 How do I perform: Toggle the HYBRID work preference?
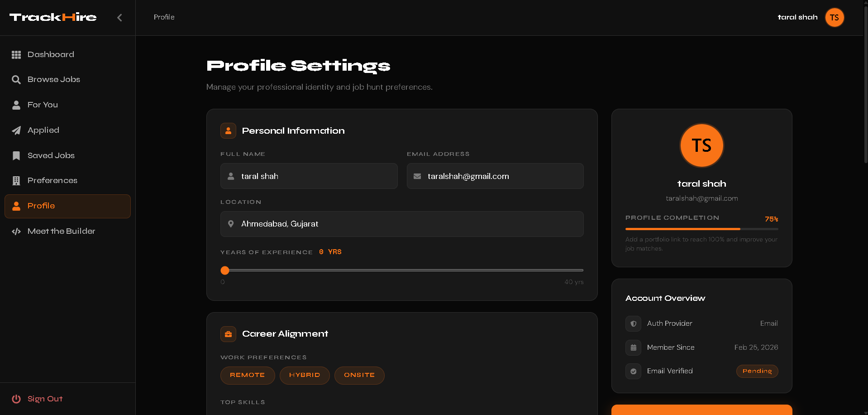point(305,376)
